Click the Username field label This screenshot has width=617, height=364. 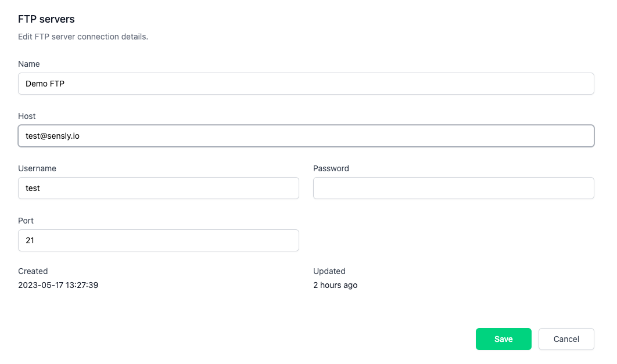(37, 168)
